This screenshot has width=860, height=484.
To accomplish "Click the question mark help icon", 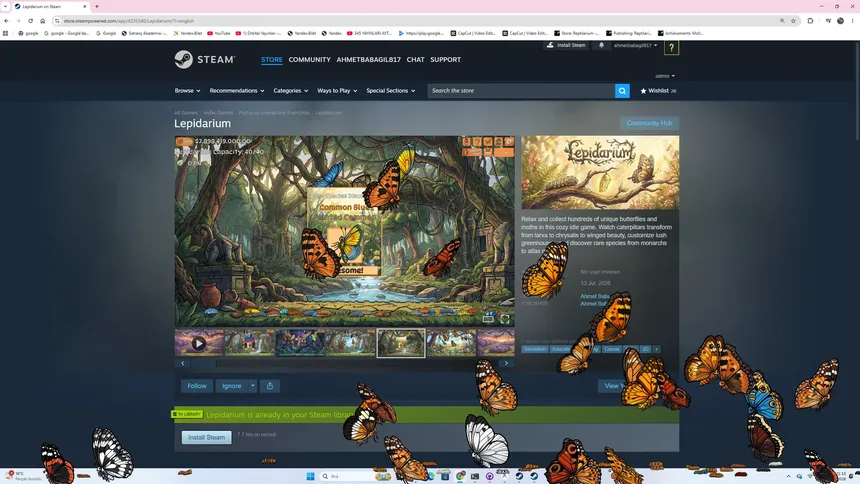I will point(671,48).
